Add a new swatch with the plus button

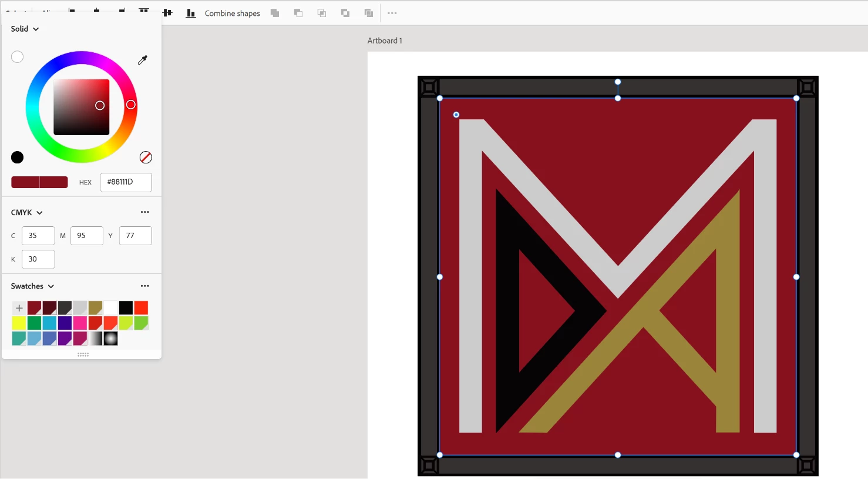click(x=19, y=308)
